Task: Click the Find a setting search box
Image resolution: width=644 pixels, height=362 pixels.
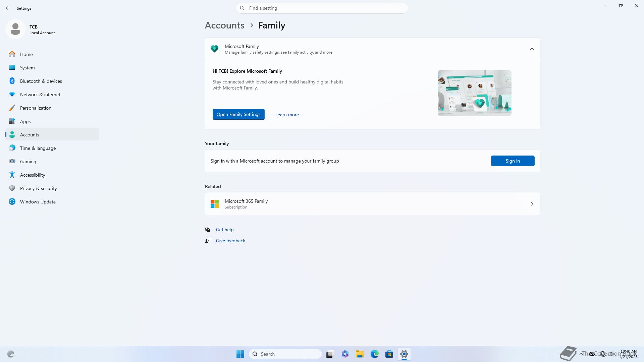Action: (322, 8)
